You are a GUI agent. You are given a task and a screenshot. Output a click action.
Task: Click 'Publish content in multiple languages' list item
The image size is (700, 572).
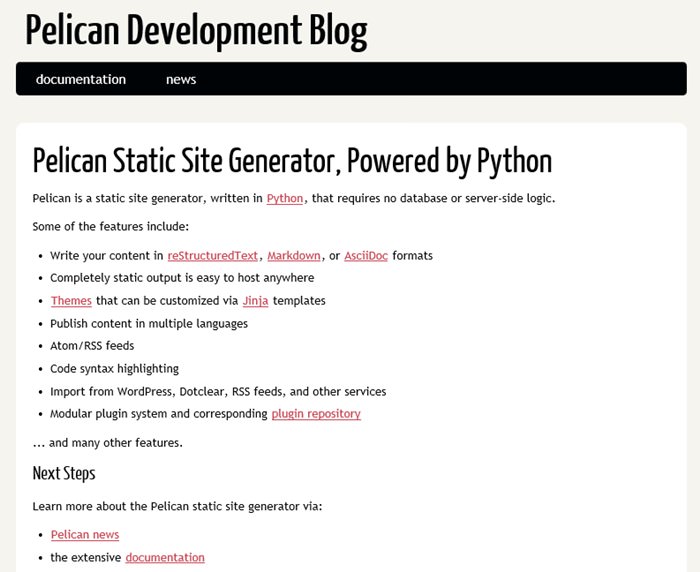149,324
